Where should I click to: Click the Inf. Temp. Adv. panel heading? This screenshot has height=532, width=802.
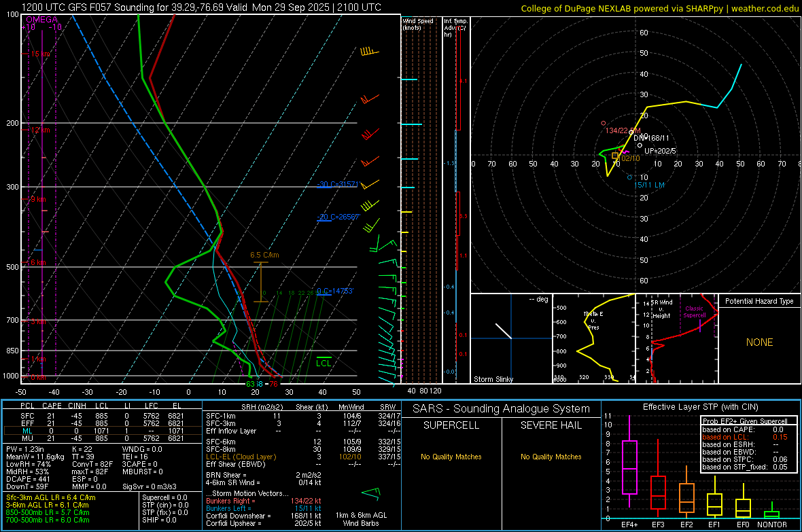455,28
